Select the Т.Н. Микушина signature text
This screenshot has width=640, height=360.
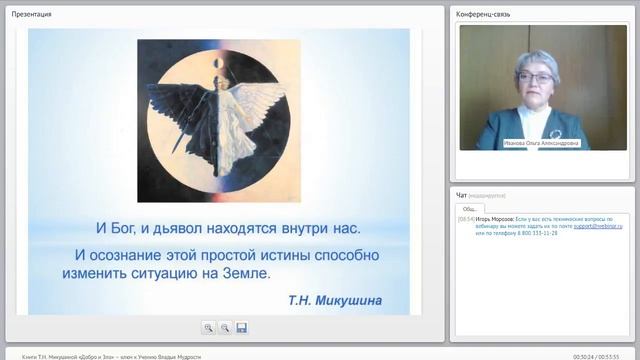point(335,300)
